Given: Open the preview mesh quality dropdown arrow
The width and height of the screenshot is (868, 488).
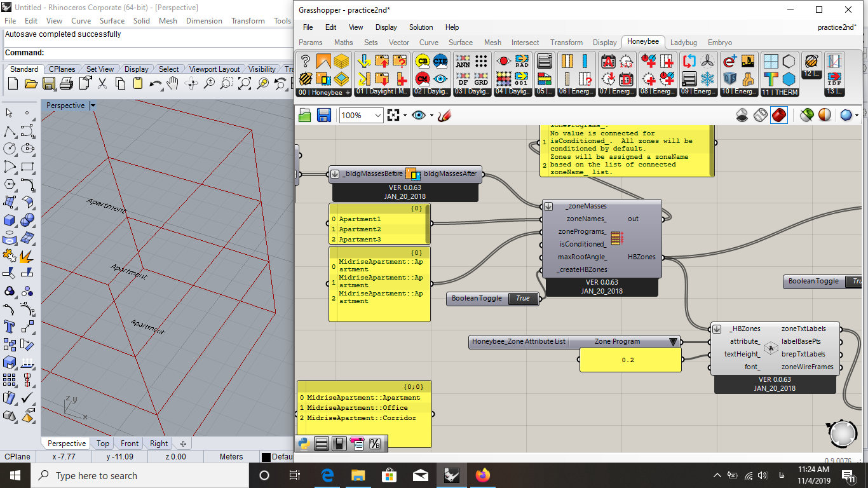Looking at the screenshot, I should 857,116.
